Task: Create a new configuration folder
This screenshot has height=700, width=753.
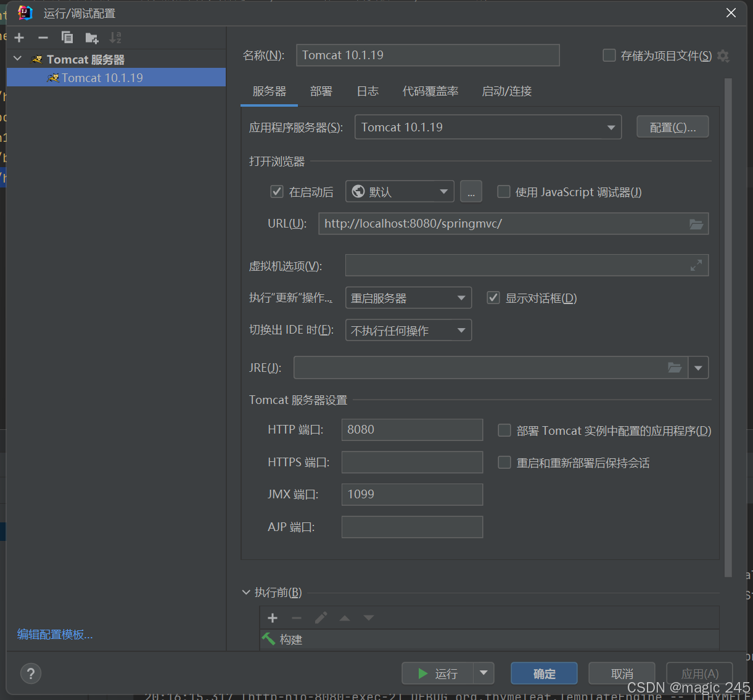Action: tap(92, 38)
